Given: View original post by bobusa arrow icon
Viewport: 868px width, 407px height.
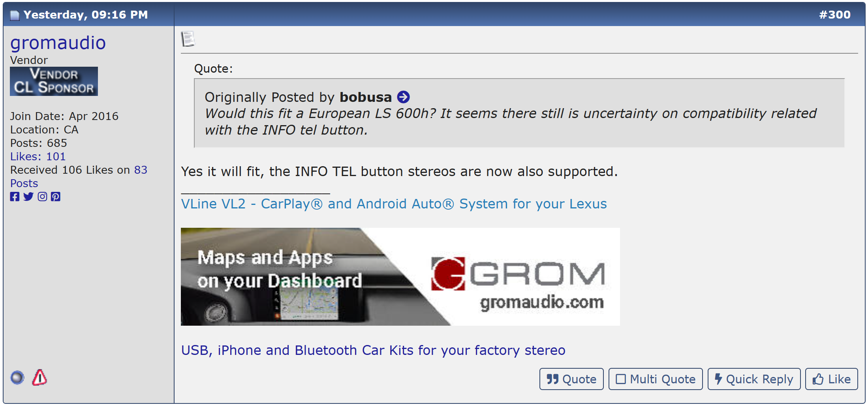Looking at the screenshot, I should point(403,97).
